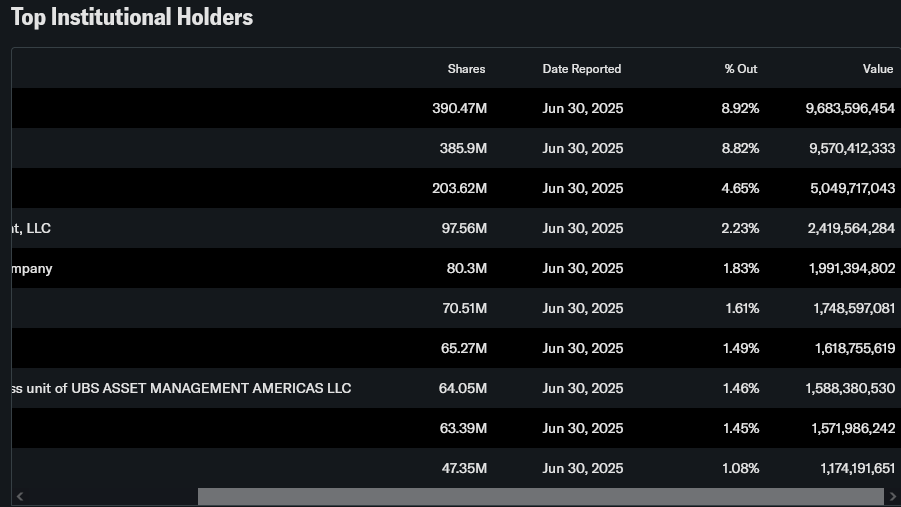Screen dimensions: 901x507
Task: Click the scroll left arrow of horizontal scrollbar
Action: pyautogui.click(x=20, y=496)
